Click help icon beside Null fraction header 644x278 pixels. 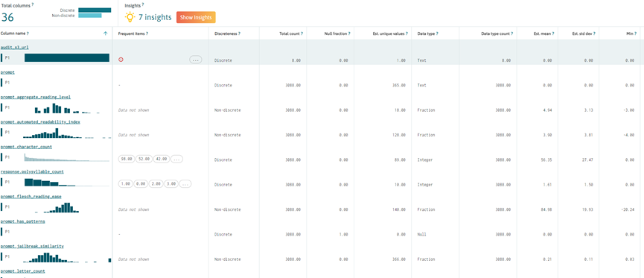(349, 34)
